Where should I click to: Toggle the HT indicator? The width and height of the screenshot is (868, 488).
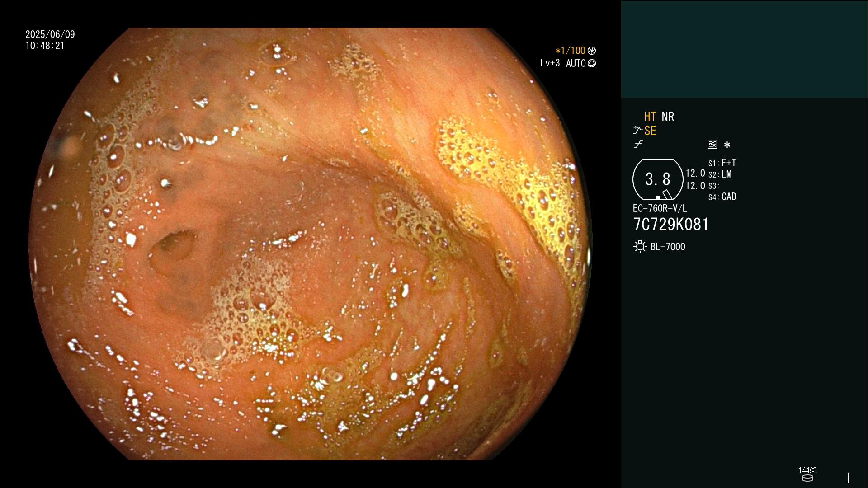pos(650,117)
